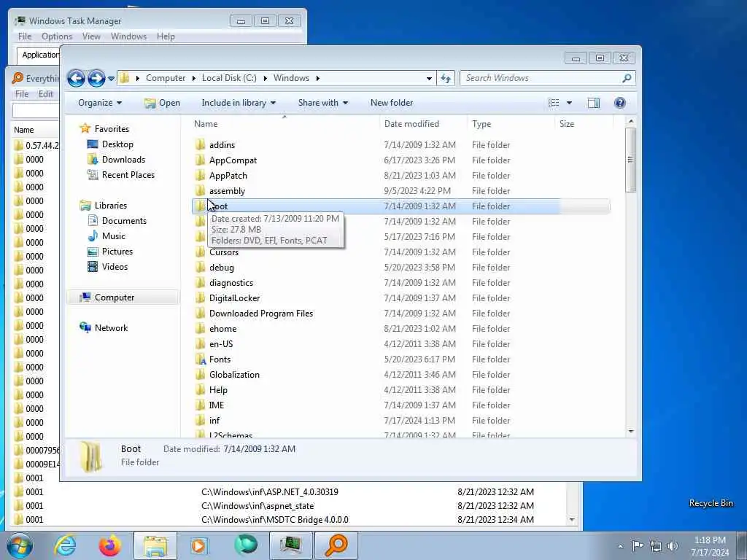Open the view options dropdown arrow
Viewport: 747px width, 560px height.
[x=569, y=103]
